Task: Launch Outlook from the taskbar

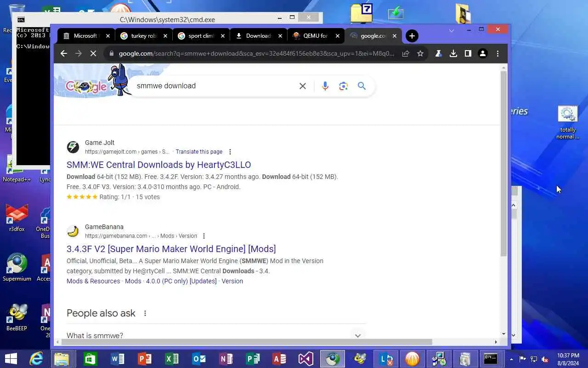Action: click(199, 359)
